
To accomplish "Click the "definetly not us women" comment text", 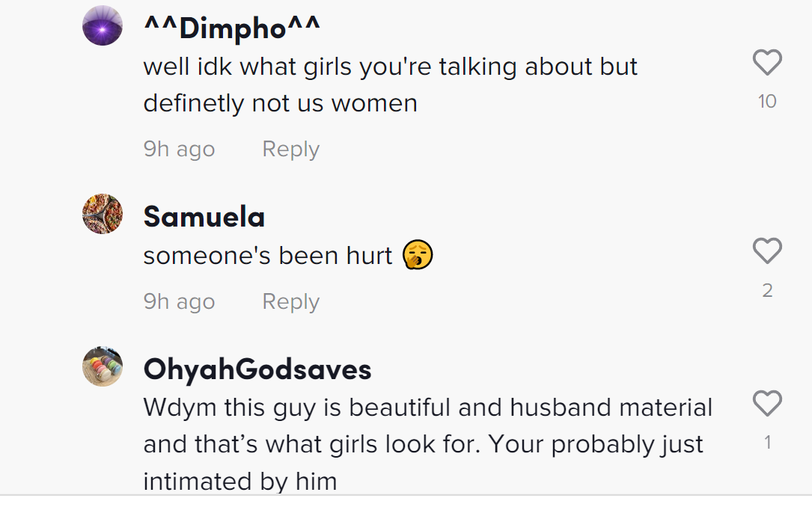I will coord(280,103).
